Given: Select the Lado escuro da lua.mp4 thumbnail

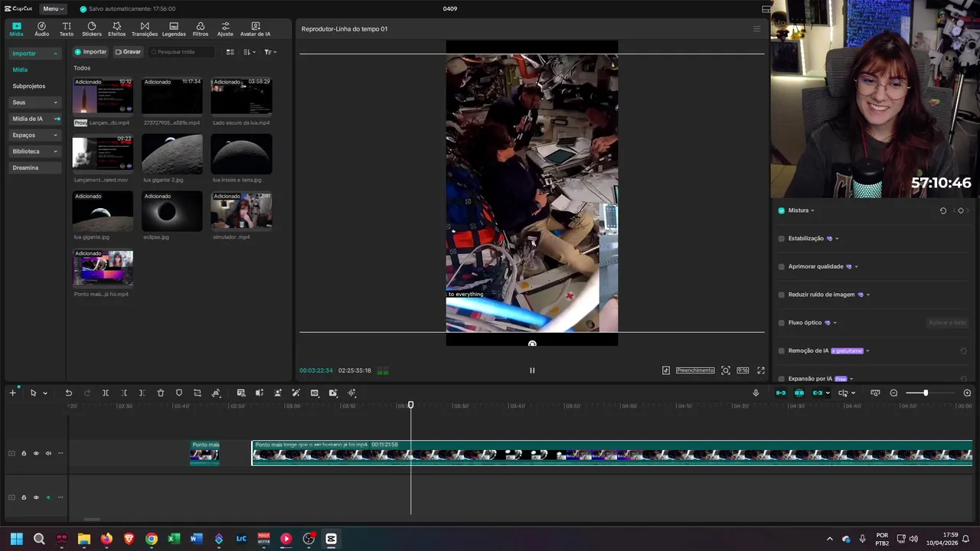Looking at the screenshot, I should (x=241, y=96).
